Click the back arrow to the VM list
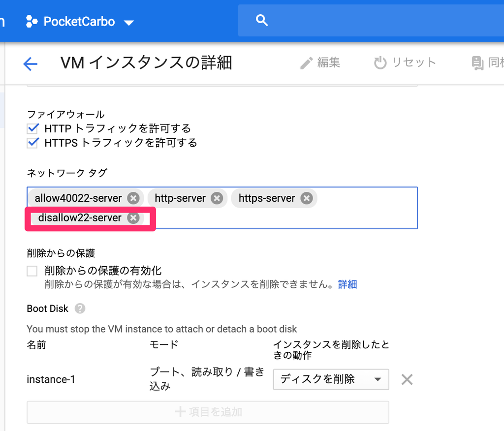The height and width of the screenshot is (431, 504). tap(31, 63)
